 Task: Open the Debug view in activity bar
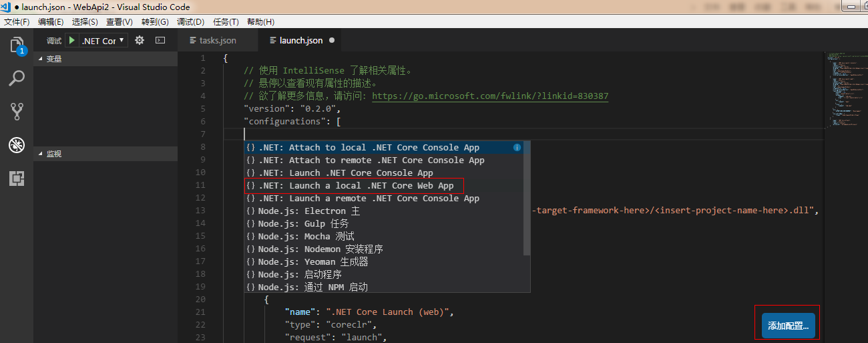(x=17, y=145)
